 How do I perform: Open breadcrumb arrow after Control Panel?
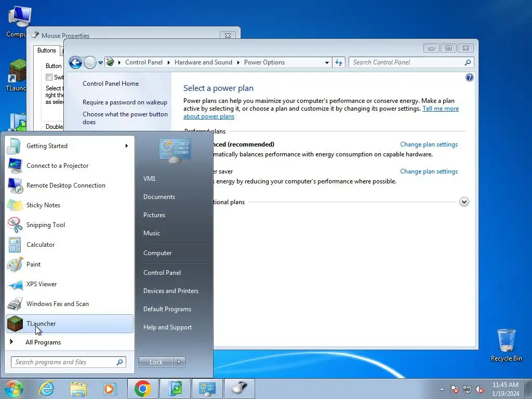click(x=169, y=62)
